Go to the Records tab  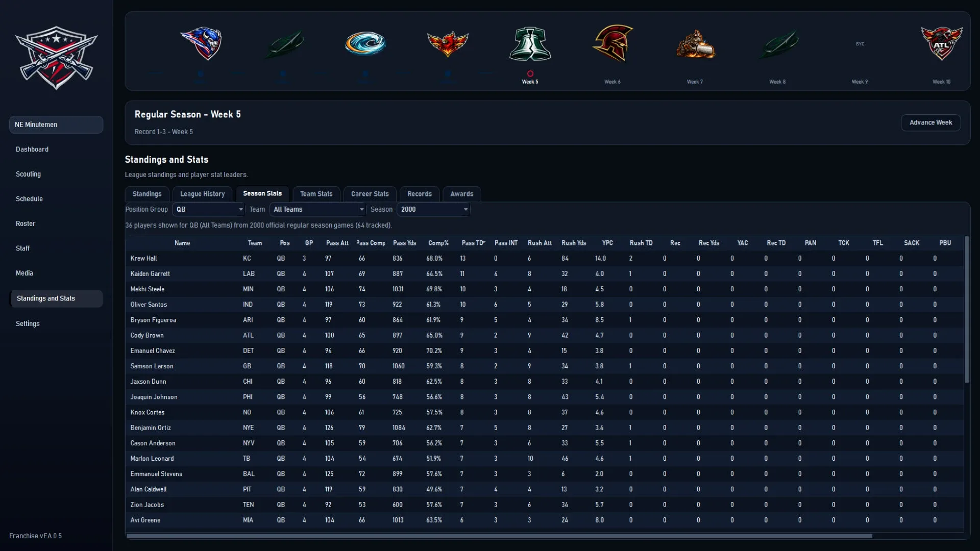[x=420, y=194]
